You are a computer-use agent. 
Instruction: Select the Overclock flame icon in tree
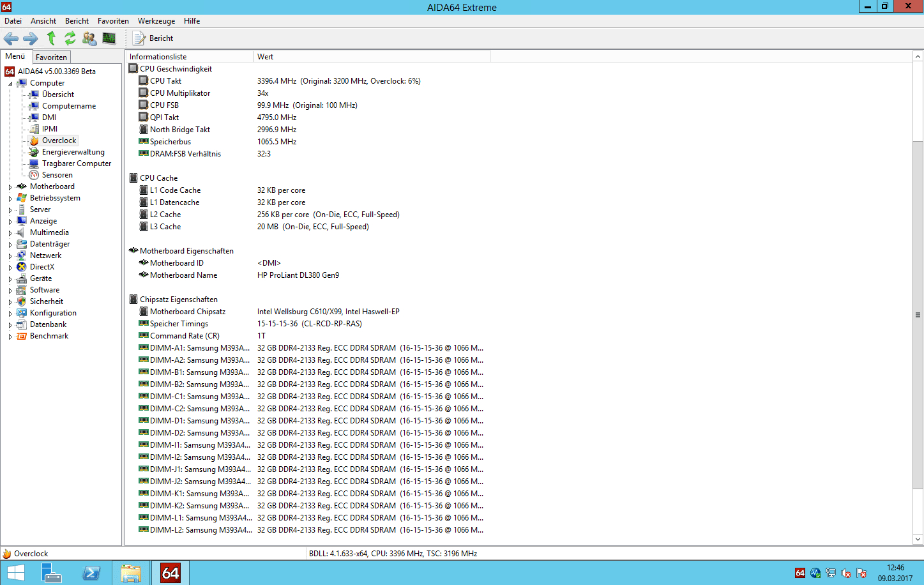pyautogui.click(x=34, y=141)
